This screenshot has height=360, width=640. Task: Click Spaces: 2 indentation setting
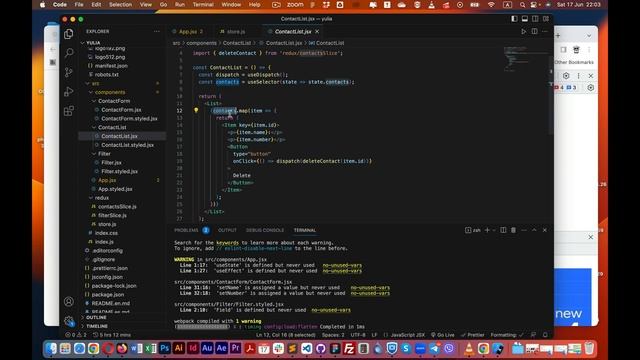tap(333, 335)
